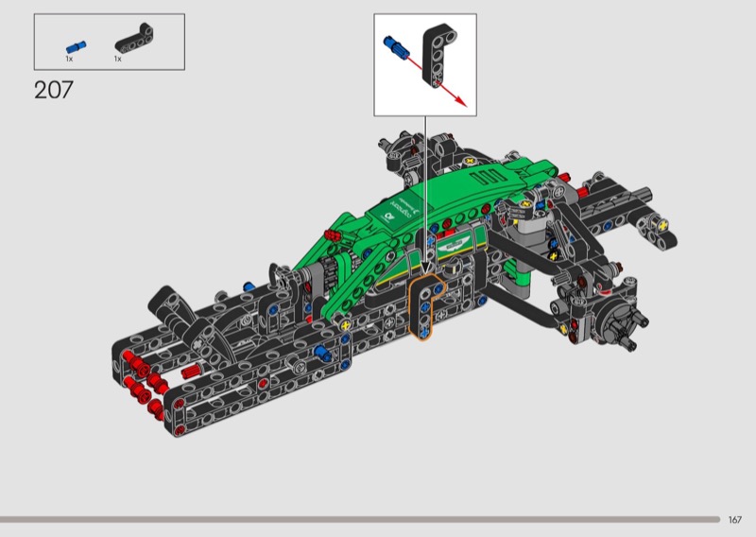This screenshot has height=537, width=756.
Task: Click the 1x label under the L-beam
Action: [117, 59]
